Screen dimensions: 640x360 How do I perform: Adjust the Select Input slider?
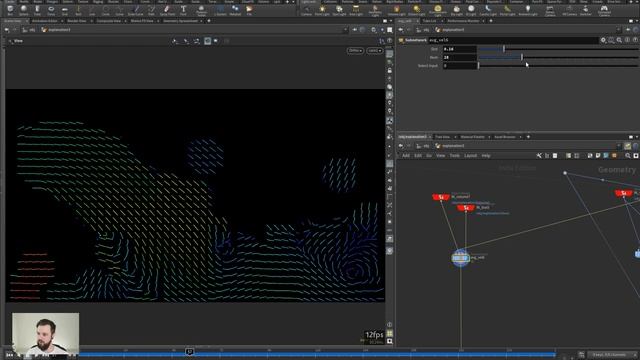[558, 65]
